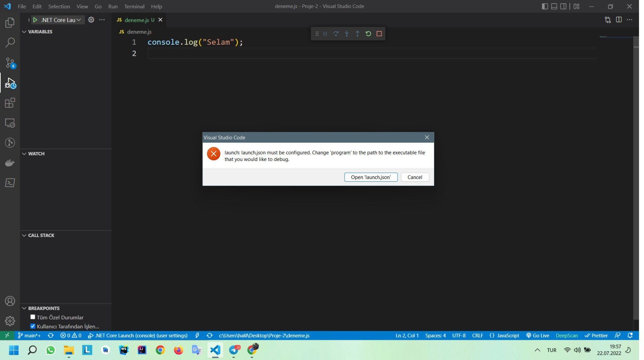Image resolution: width=644 pixels, height=360 pixels.
Task: Open the Explorer view in activity bar
Action: [x=10, y=22]
